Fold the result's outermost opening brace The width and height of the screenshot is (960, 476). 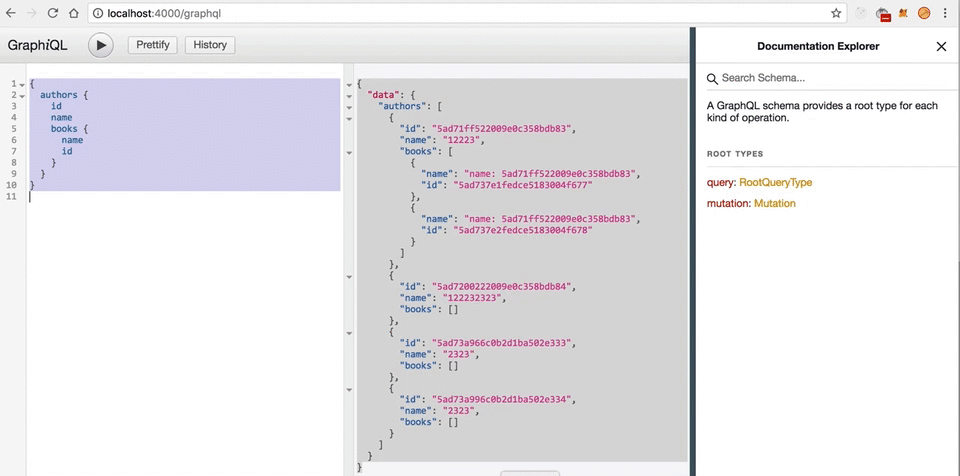pos(349,85)
